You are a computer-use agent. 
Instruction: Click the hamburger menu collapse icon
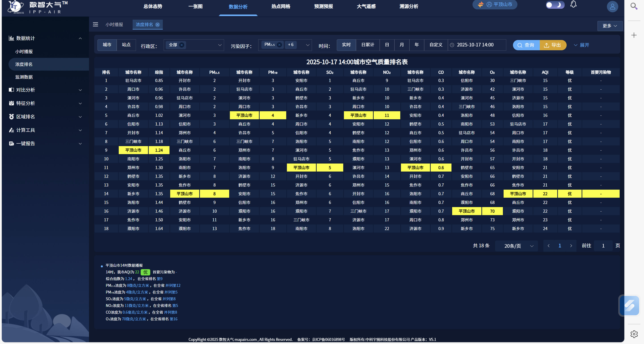[95, 25]
